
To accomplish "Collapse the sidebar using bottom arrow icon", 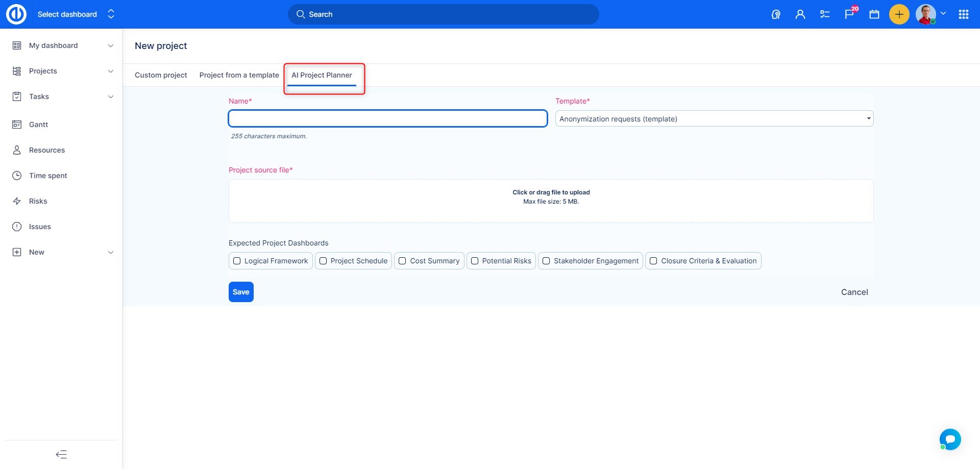I will coord(61,454).
